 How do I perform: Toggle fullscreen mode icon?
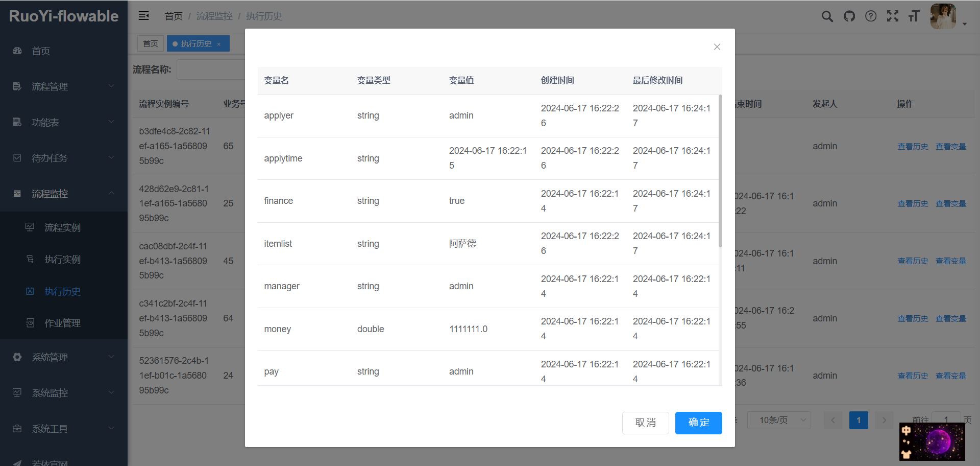pos(893,16)
